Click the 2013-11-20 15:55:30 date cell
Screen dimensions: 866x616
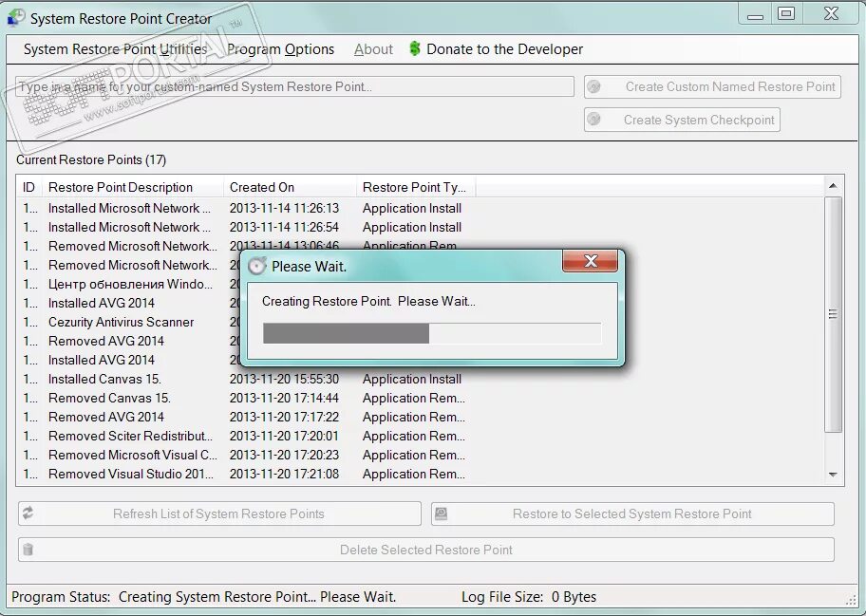pyautogui.click(x=285, y=380)
